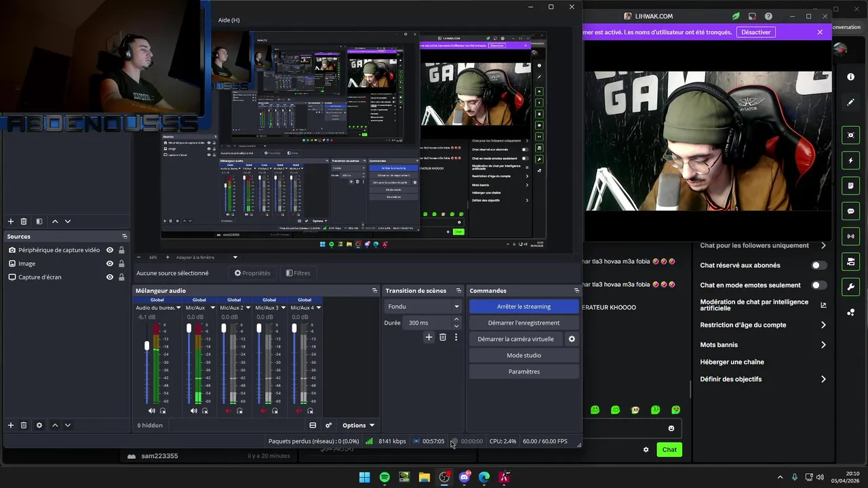Open Spotify from the taskbar
868x488 pixels.
coord(384,477)
